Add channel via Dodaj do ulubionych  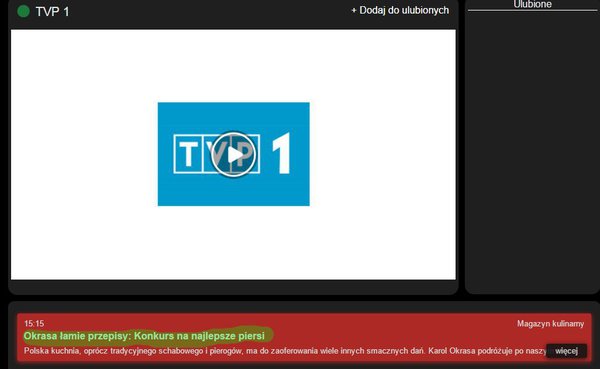pyautogui.click(x=400, y=10)
